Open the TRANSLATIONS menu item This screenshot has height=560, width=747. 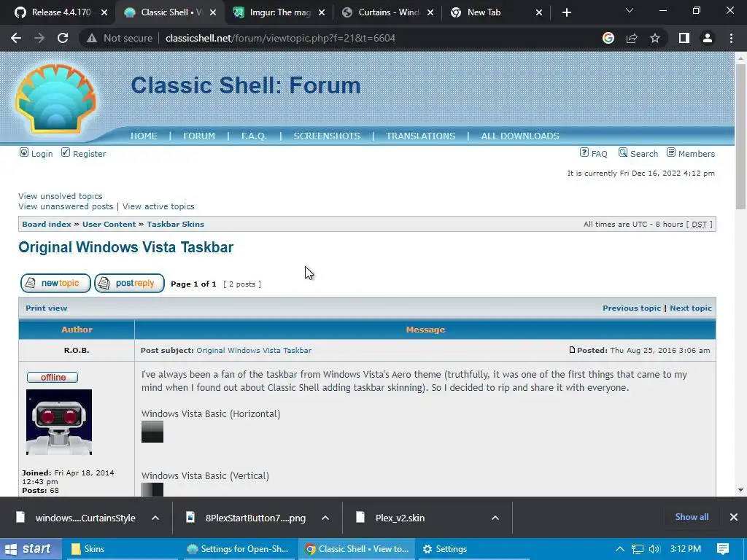click(x=421, y=136)
